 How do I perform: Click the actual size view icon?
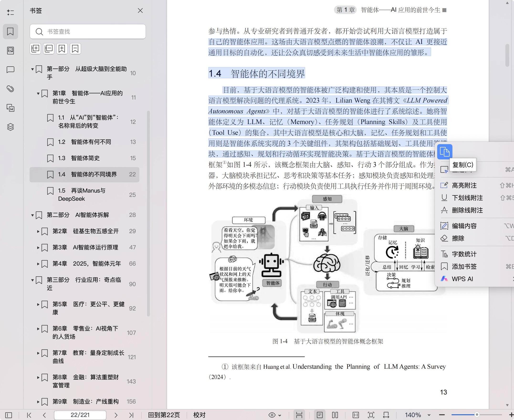coord(356,415)
